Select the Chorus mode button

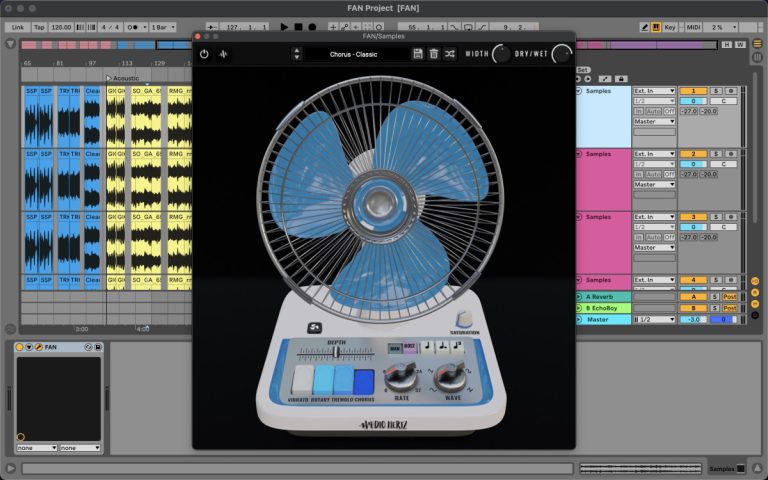(x=363, y=382)
